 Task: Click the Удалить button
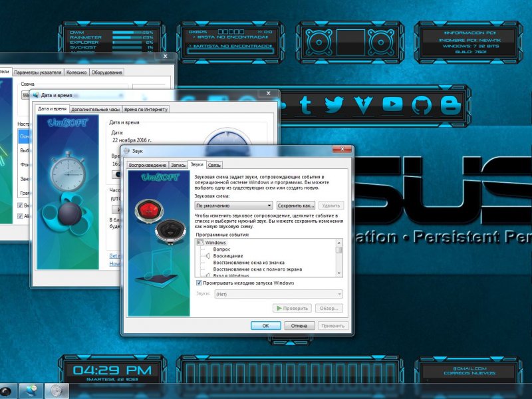coord(331,205)
